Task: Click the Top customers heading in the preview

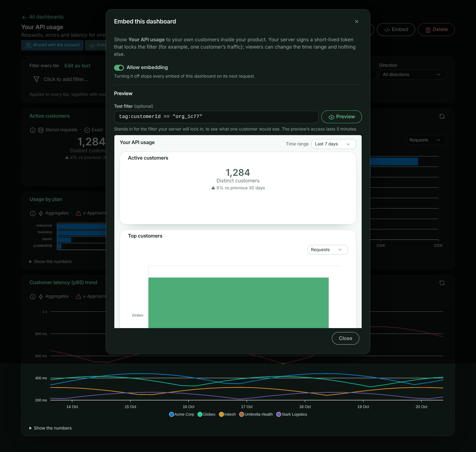Action: [145, 236]
